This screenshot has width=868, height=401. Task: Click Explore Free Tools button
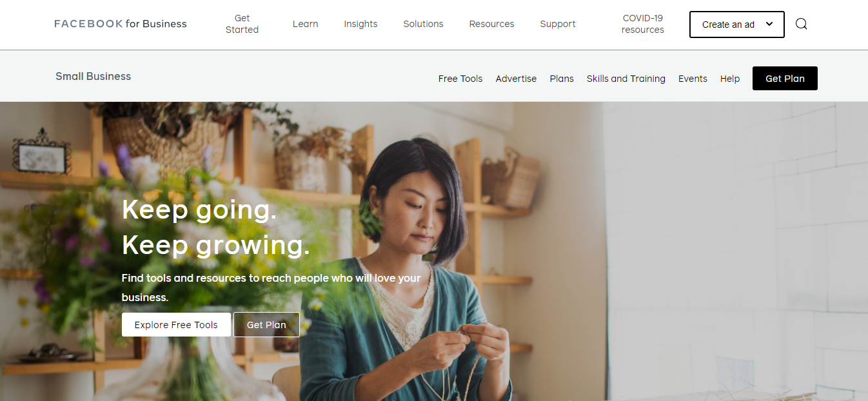(176, 325)
